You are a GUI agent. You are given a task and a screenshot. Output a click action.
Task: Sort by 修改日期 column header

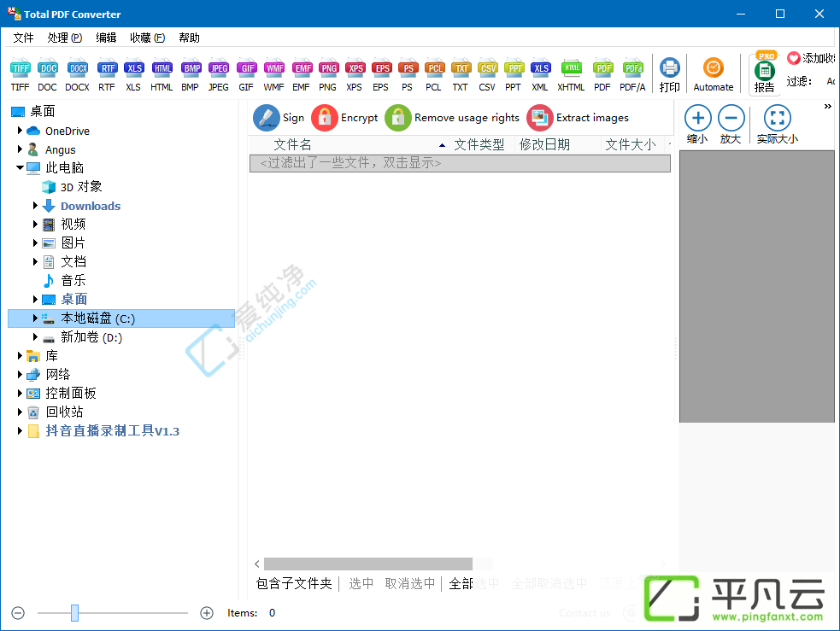[x=558, y=144]
